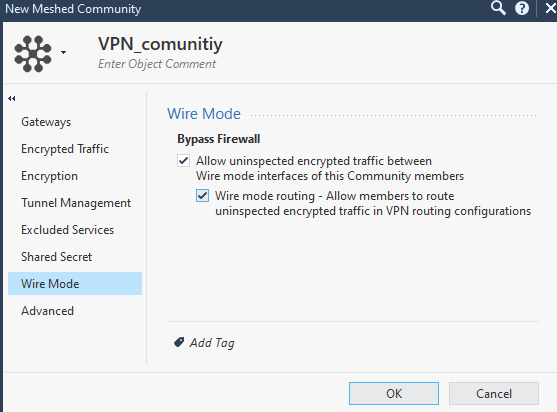This screenshot has height=412, width=557.
Task: Open help via the question mark icon
Action: pyautogui.click(x=521, y=8)
